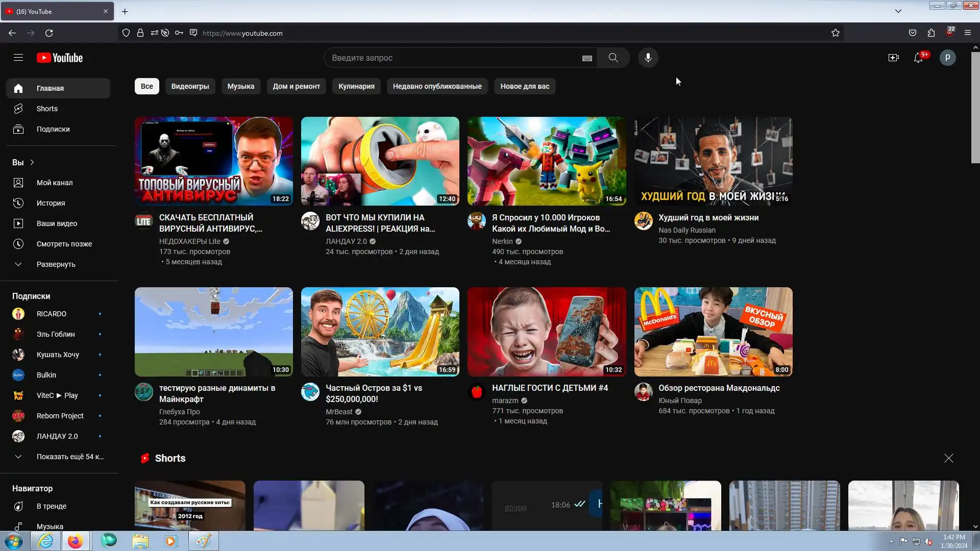Open on-screen keyboard icon in search box
980x551 pixels.
tap(587, 58)
